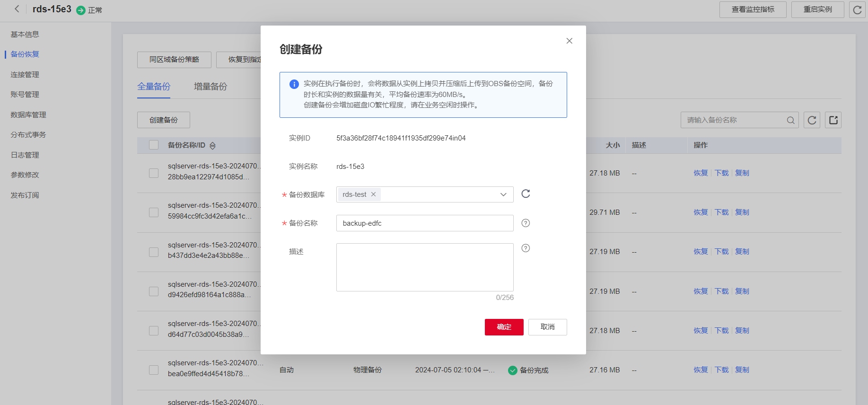Open 分布式事务 in the sidebar
Screen dimensions: 868x405
coord(28,135)
